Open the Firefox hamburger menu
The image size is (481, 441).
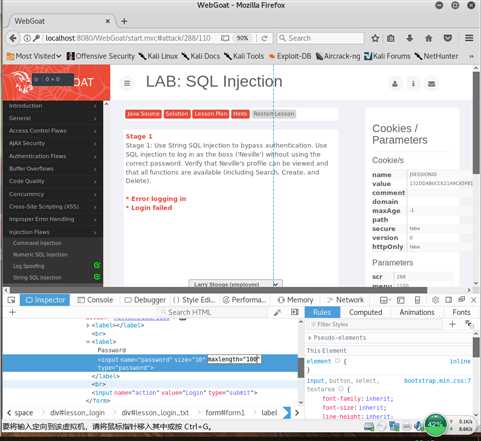click(x=469, y=38)
